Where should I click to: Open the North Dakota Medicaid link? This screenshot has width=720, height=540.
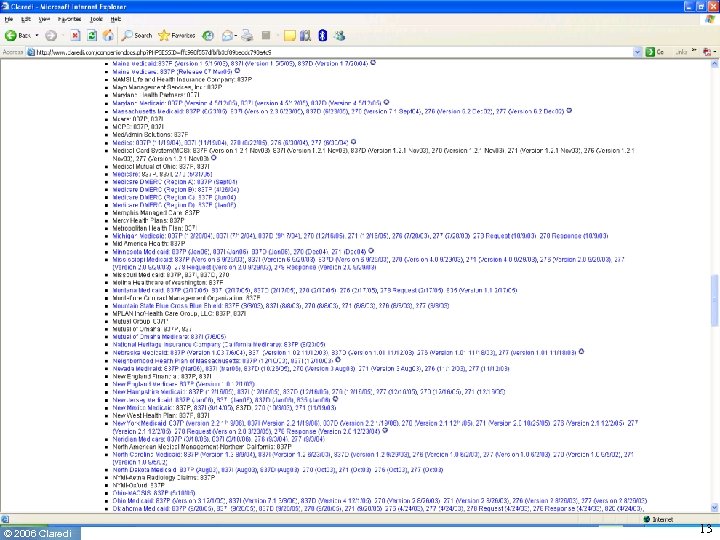[x=278, y=470]
